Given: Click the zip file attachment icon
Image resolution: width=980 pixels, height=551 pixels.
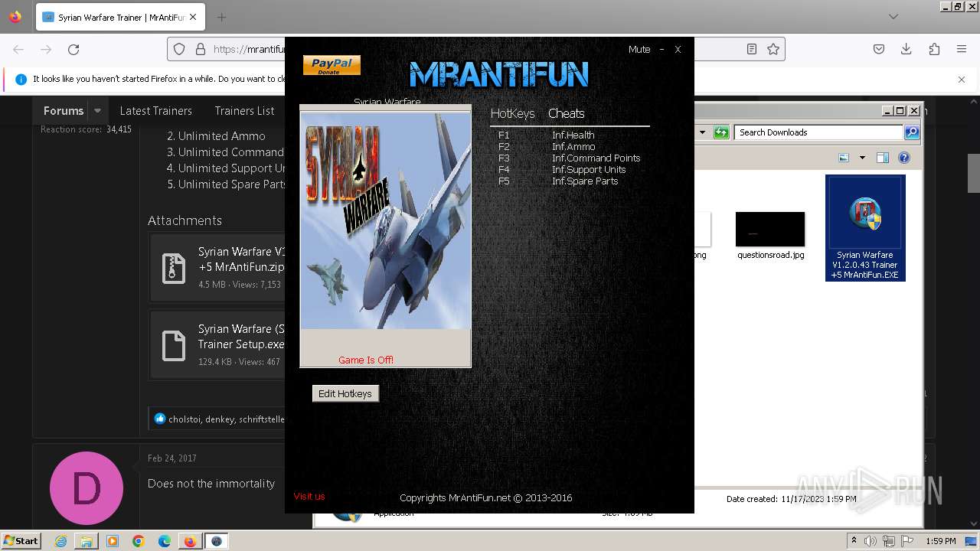Looking at the screenshot, I should [x=174, y=268].
